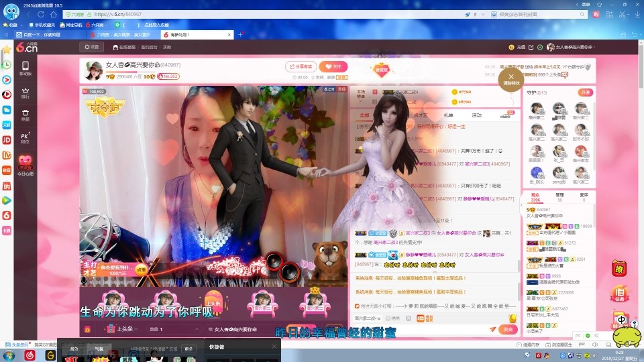
Task: Click the 头条资讯 status bar link
Action: [17, 345]
